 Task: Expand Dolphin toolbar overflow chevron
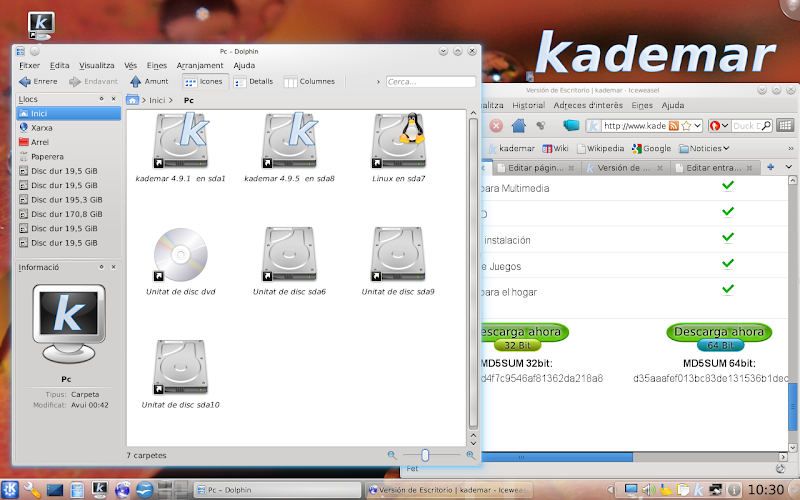[x=378, y=82]
